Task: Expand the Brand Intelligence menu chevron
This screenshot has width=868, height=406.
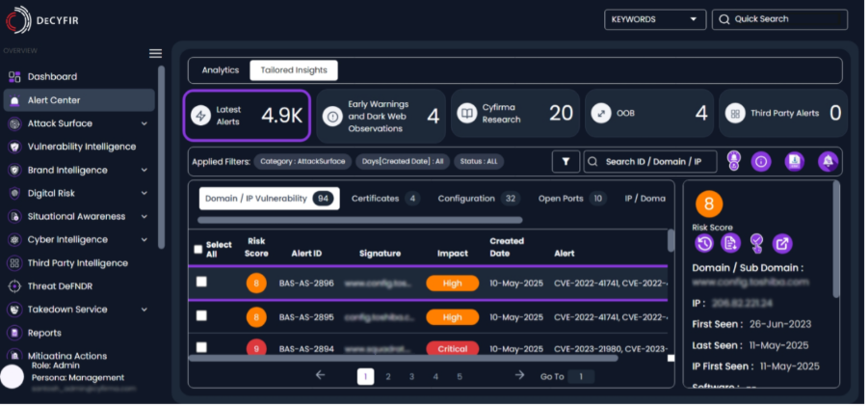Action: [145, 170]
